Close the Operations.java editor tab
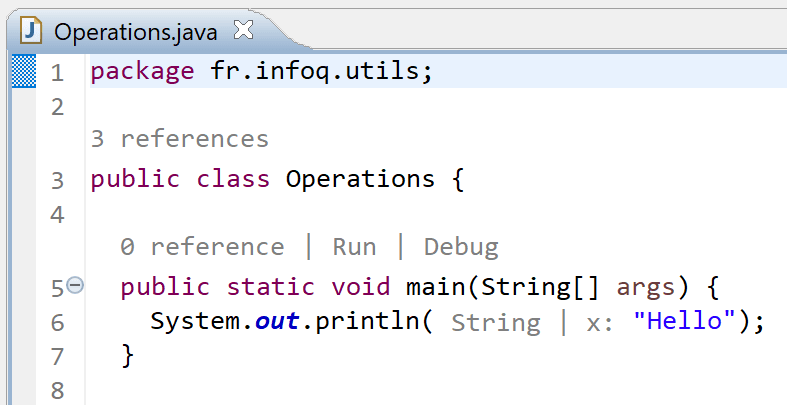Screen dimensions: 787x405 coord(243,30)
